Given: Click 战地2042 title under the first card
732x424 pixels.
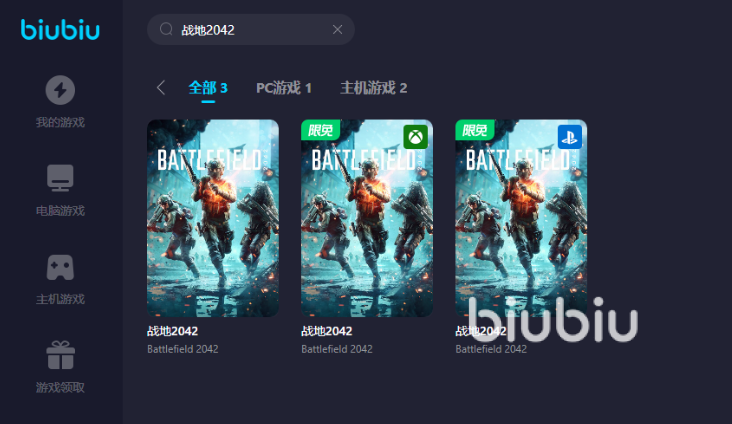Looking at the screenshot, I should [x=173, y=331].
